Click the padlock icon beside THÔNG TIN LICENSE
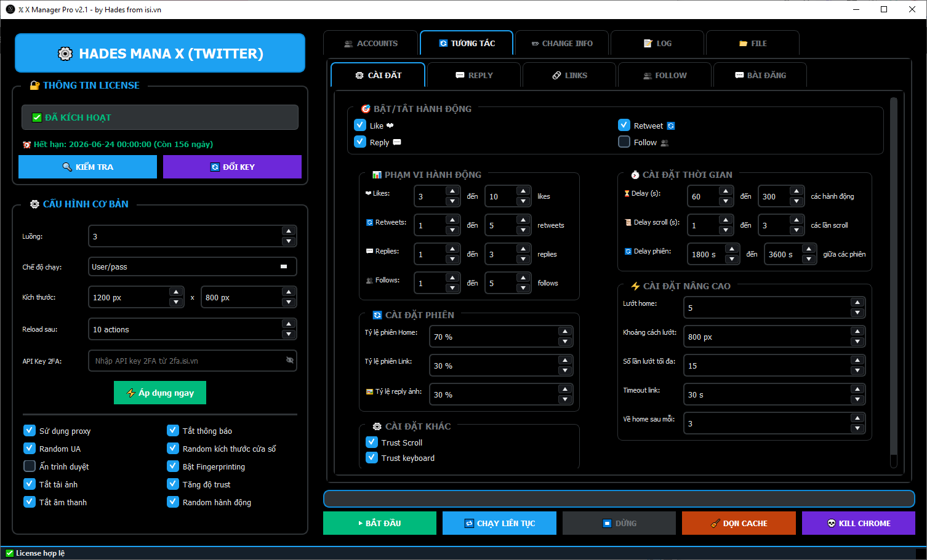Image resolution: width=927 pixels, height=560 pixels. pyautogui.click(x=34, y=86)
